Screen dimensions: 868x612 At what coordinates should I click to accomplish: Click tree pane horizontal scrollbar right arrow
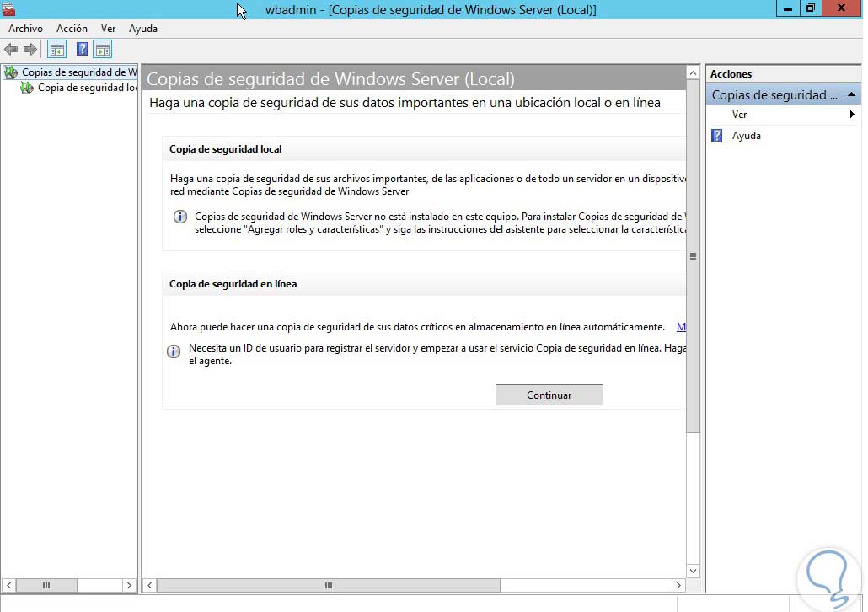coord(129,585)
